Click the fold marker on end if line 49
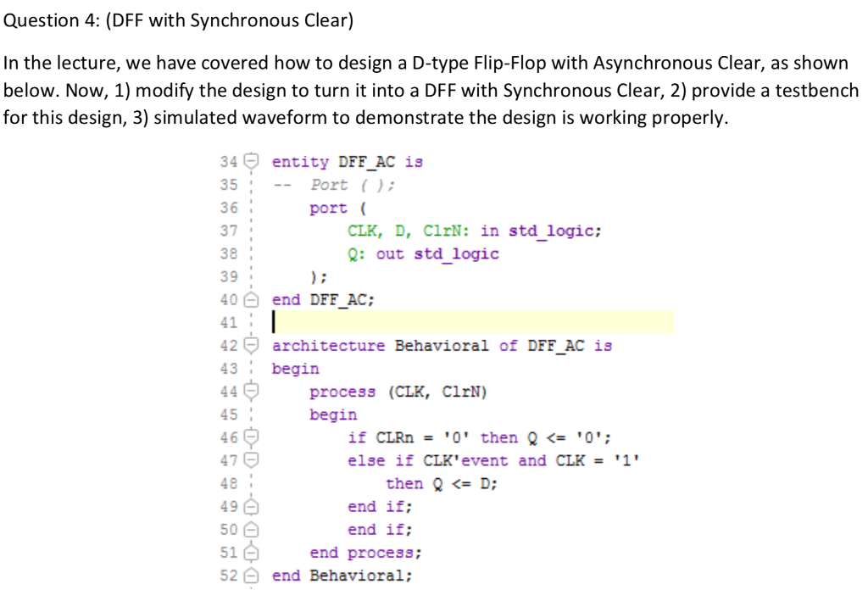The image size is (868, 601). [x=253, y=506]
